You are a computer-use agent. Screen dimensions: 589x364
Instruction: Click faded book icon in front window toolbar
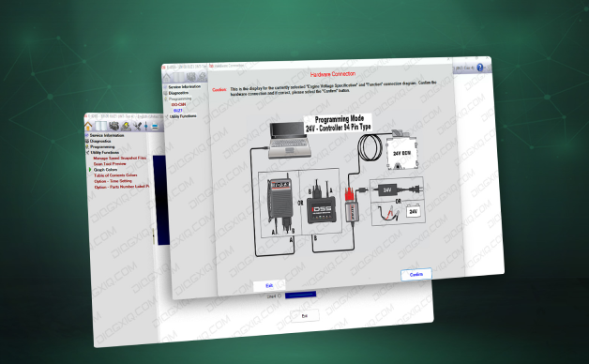[179, 77]
